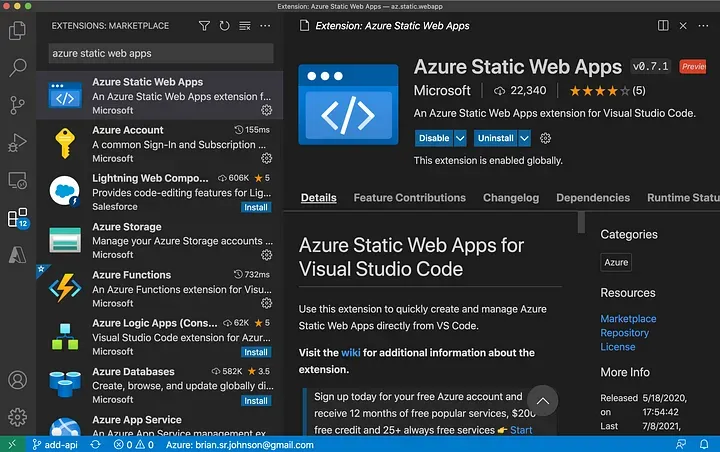Screen dimensions: 720x452
Task: Install Azure Logic Apps extension
Action: click(256, 352)
